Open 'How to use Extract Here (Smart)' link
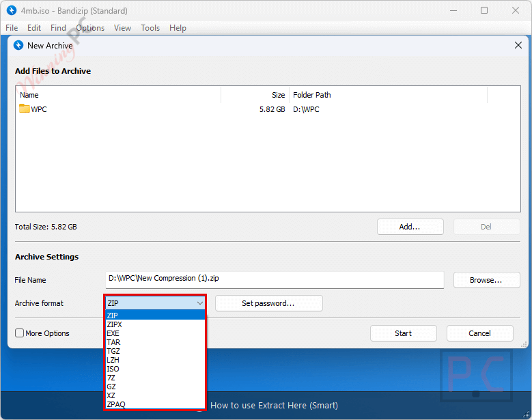The image size is (532, 420). coord(274,406)
